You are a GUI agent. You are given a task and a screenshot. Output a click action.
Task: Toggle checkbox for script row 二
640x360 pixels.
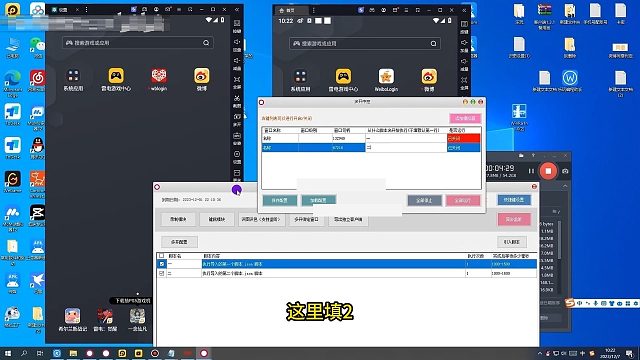tap(162, 273)
